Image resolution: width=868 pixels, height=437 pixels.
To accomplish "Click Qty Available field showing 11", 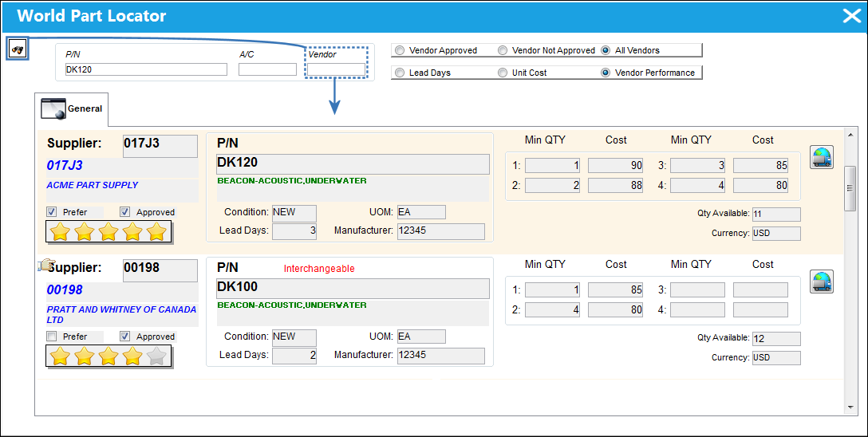I will pyautogui.click(x=776, y=214).
